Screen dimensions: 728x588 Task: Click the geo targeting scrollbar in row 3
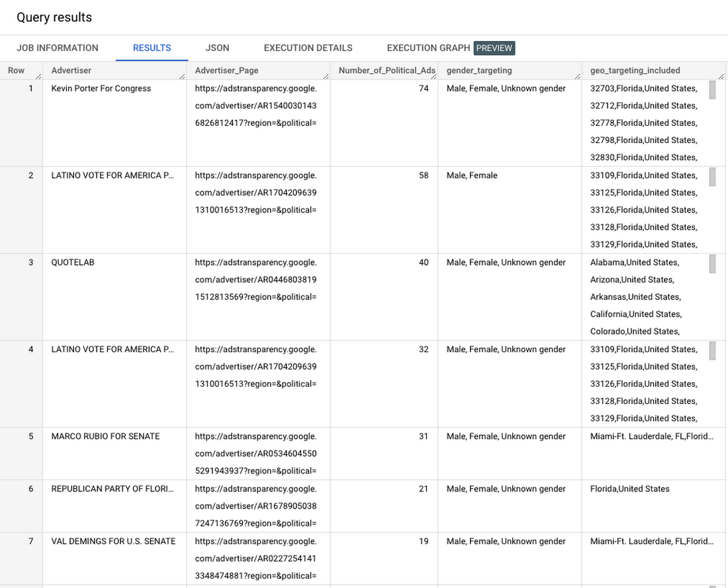[x=712, y=264]
